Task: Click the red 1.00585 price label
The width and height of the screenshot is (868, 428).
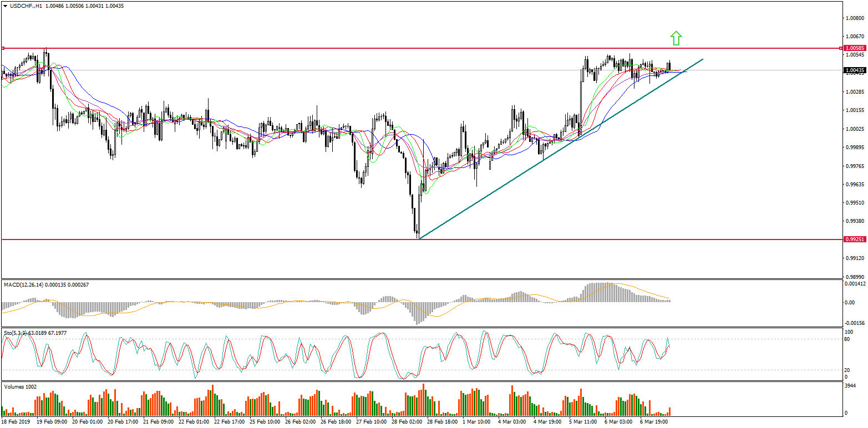Action: pos(854,48)
